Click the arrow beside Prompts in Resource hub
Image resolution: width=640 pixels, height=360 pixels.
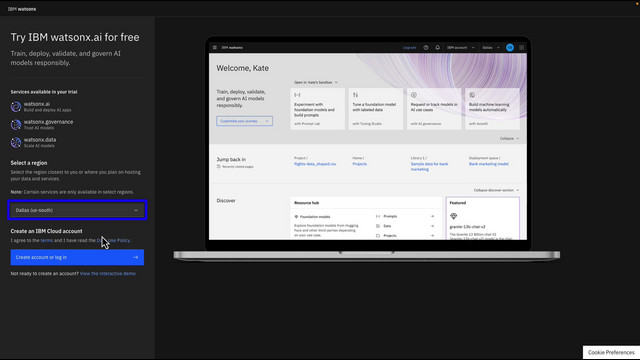(432, 216)
